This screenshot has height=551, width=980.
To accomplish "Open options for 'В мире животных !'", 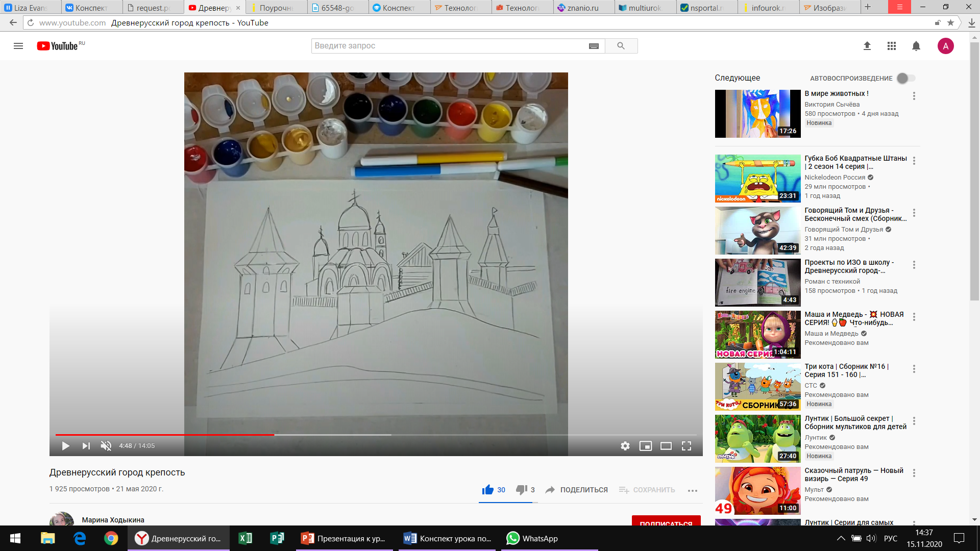I will [914, 96].
